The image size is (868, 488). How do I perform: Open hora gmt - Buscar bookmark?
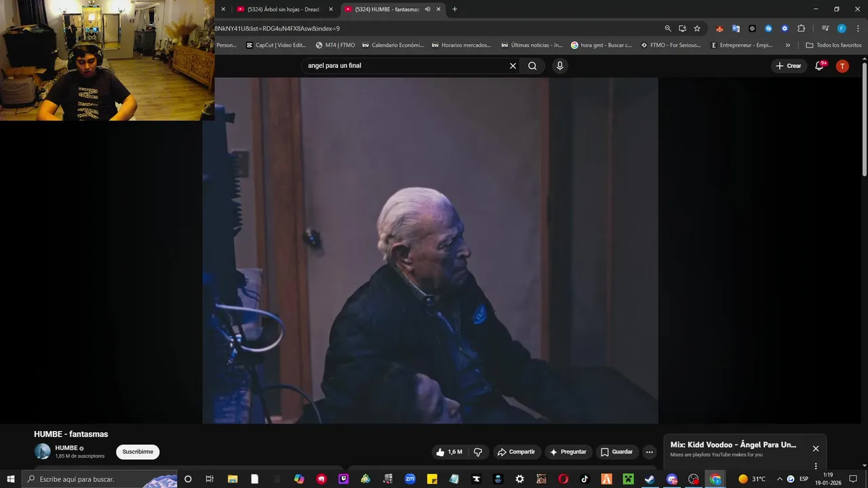601,45
